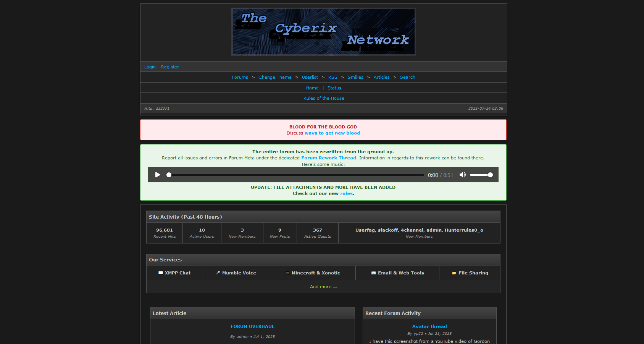Screen dimensions: 644x344
Task: Click the 10 Active Users stat
Action: pos(202,233)
